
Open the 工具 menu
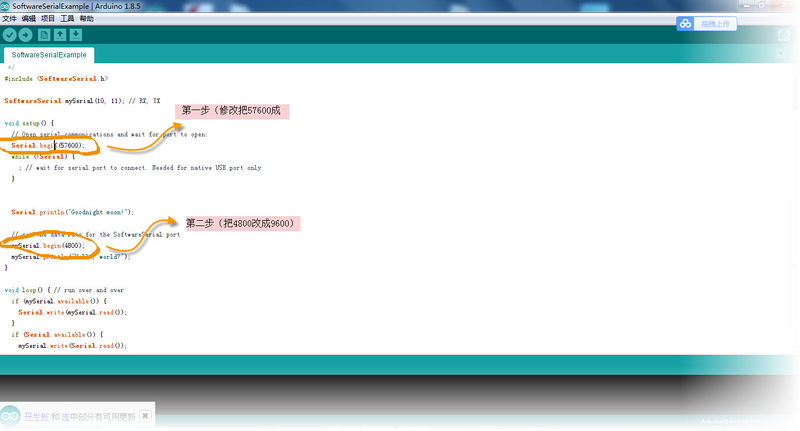point(67,19)
